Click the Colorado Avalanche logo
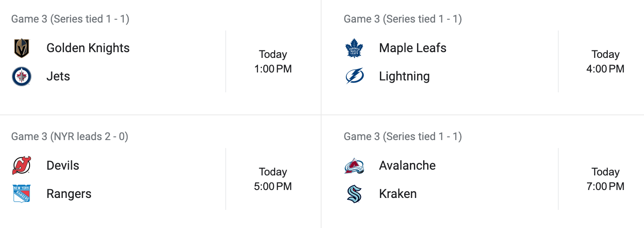644x228 pixels. point(354,166)
